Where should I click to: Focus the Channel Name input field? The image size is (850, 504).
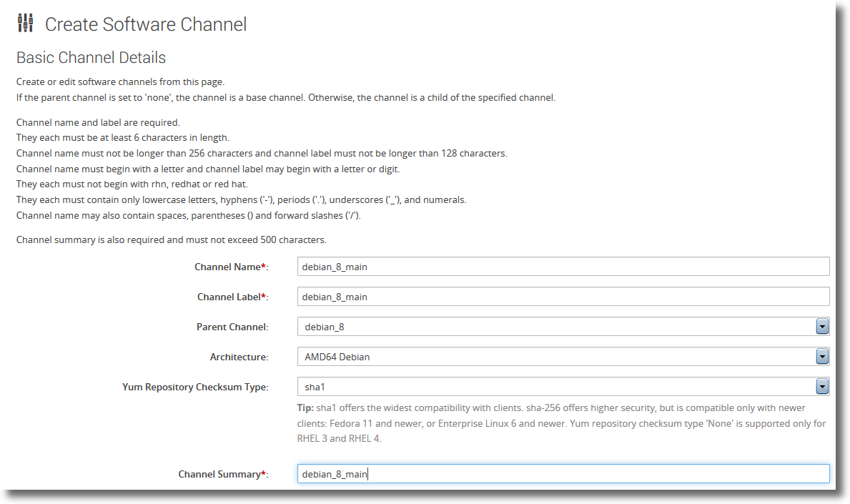pos(563,267)
